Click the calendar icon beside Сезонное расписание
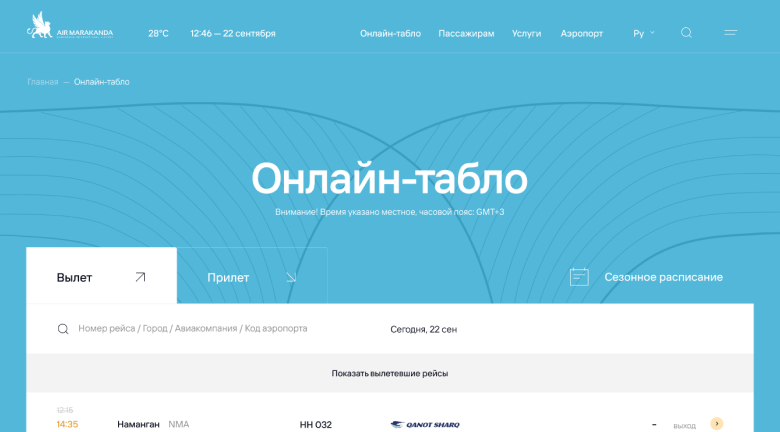 click(x=579, y=277)
